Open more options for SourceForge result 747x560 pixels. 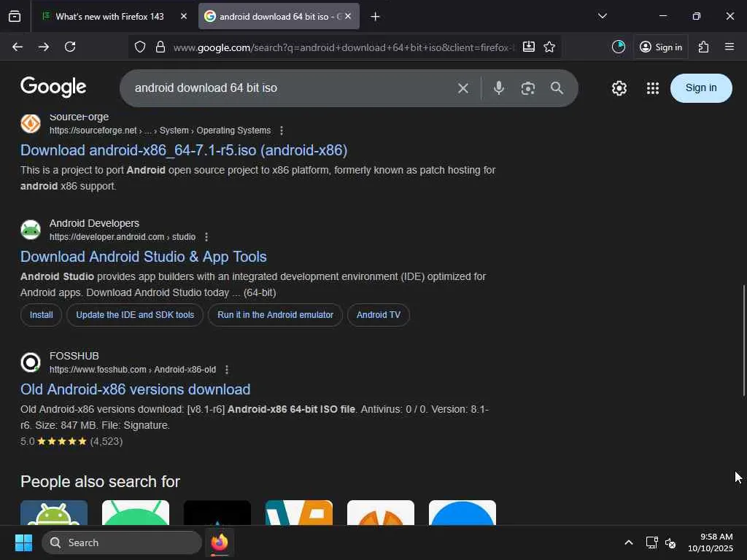pyautogui.click(x=282, y=131)
